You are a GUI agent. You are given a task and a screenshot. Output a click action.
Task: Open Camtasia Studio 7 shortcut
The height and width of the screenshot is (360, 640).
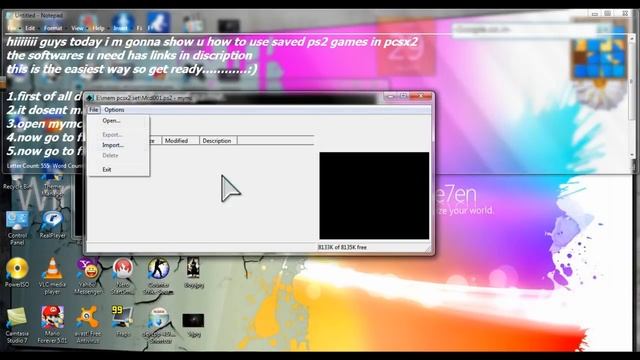click(17, 325)
